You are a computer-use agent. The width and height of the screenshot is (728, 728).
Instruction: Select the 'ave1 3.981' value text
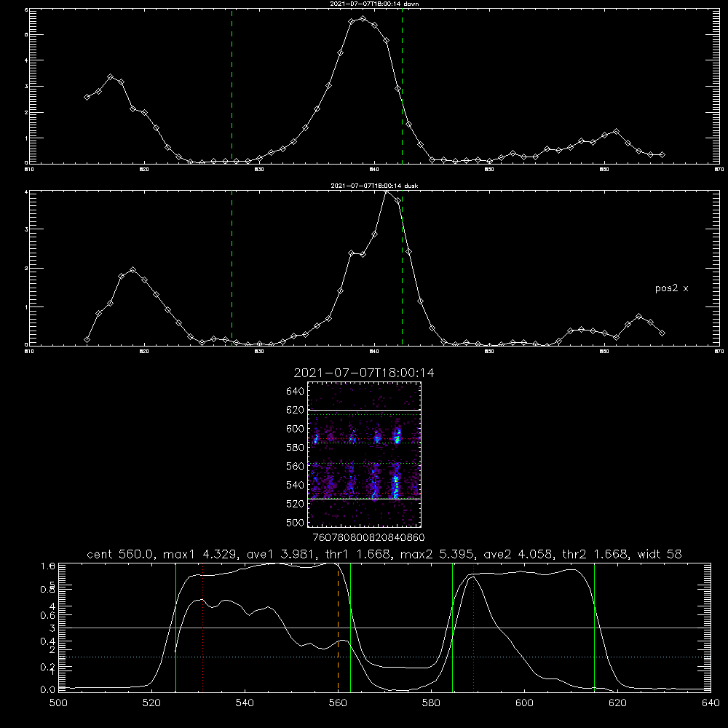pyautogui.click(x=281, y=554)
